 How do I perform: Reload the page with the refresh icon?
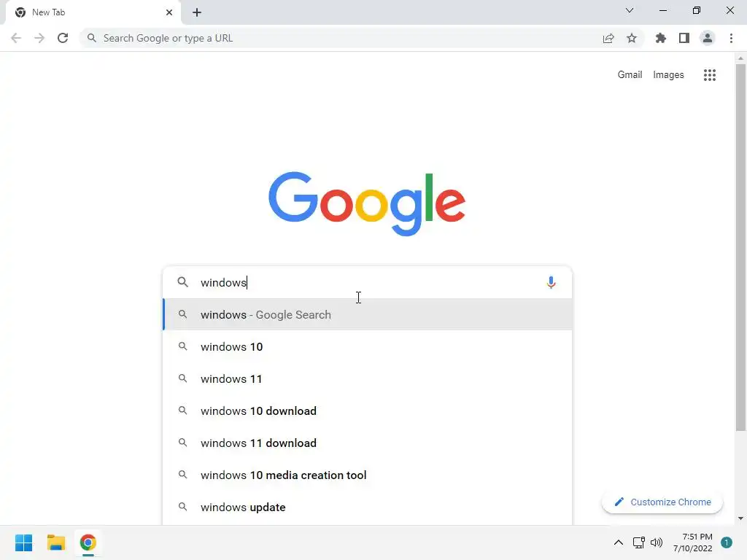pyautogui.click(x=63, y=38)
